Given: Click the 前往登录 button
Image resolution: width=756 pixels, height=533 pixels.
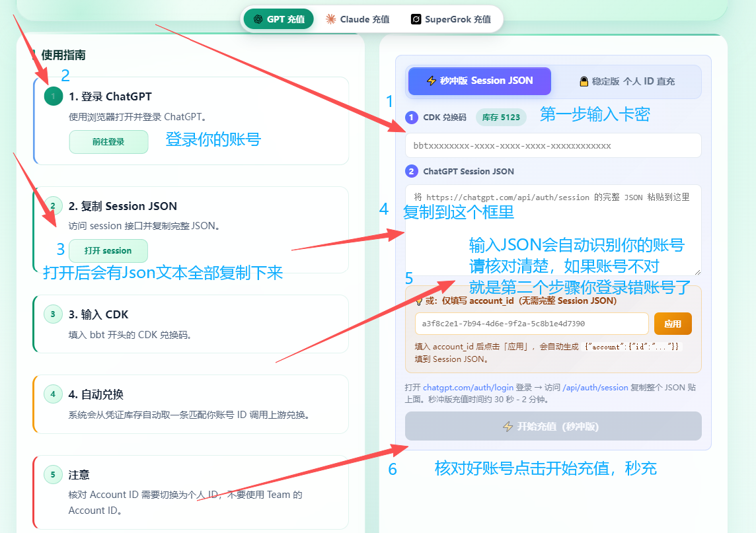Looking at the screenshot, I should [108, 142].
